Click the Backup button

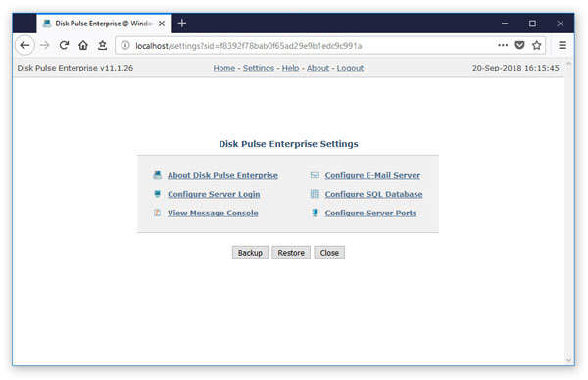pos(250,253)
